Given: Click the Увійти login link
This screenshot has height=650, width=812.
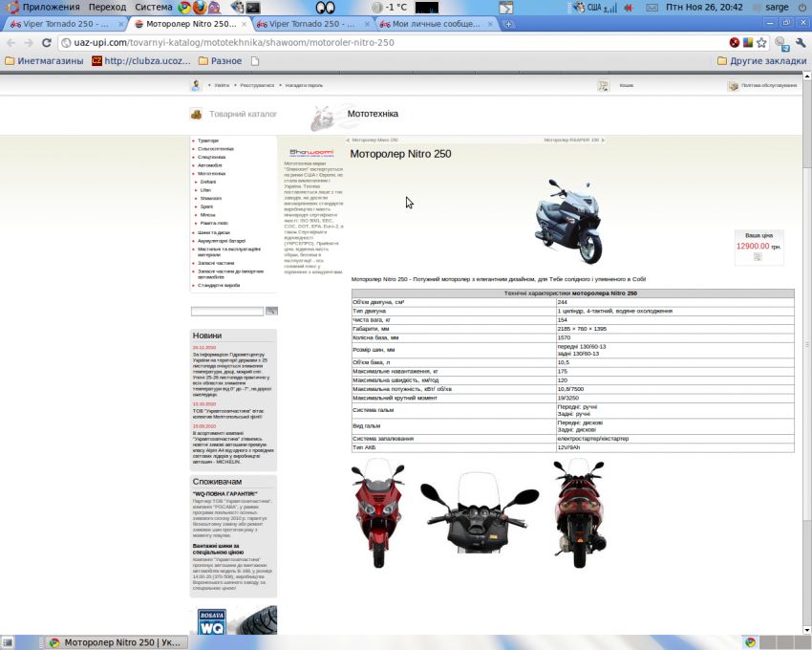Looking at the screenshot, I should pos(222,85).
